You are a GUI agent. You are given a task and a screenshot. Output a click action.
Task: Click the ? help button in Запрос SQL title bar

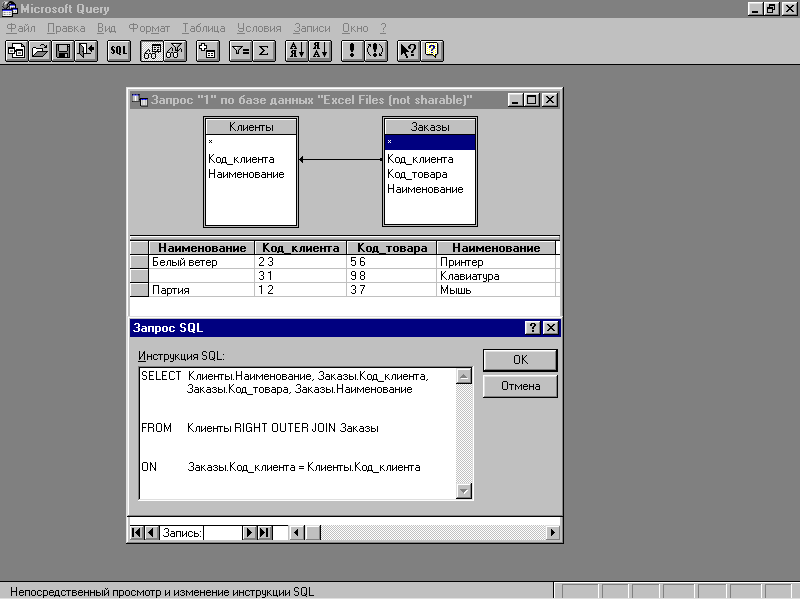(532, 328)
